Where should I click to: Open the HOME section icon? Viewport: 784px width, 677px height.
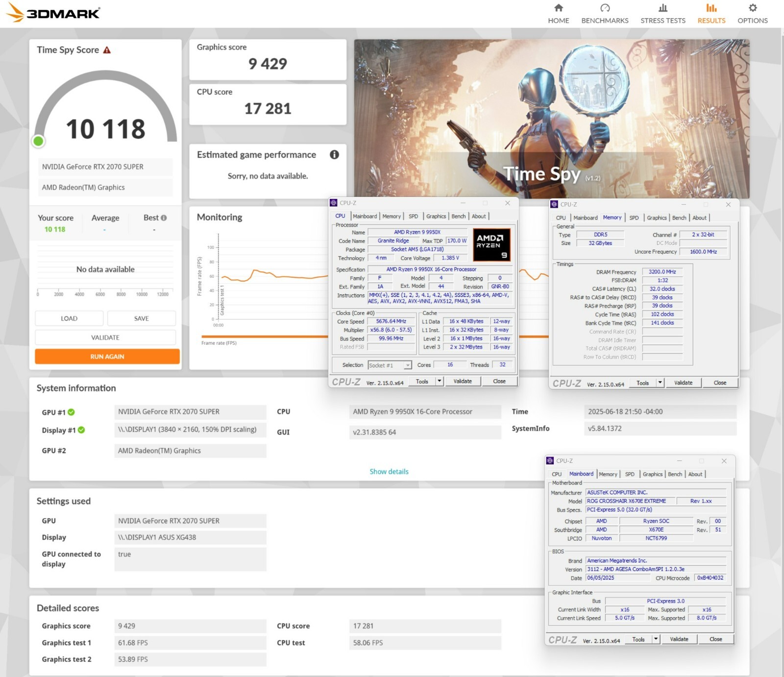[558, 8]
